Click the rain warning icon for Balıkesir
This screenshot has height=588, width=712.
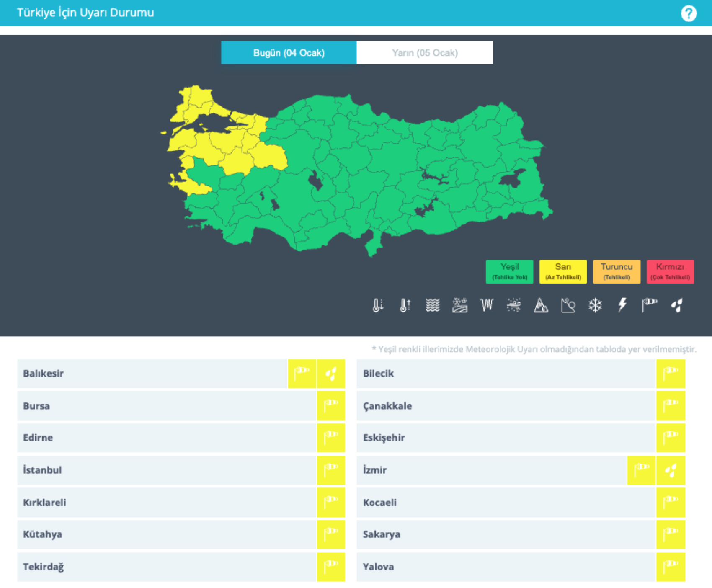(x=331, y=374)
